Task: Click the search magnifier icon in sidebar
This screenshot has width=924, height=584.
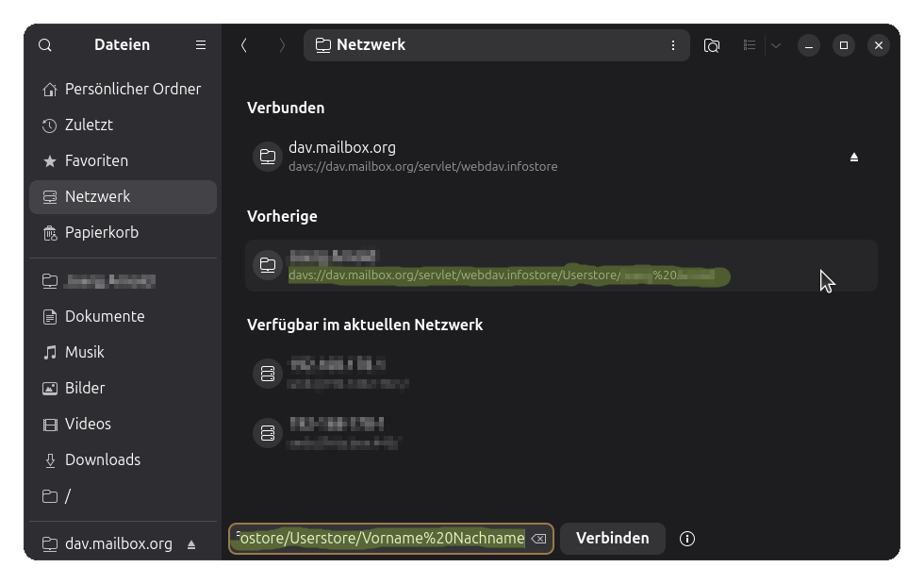Action: pyautogui.click(x=45, y=45)
